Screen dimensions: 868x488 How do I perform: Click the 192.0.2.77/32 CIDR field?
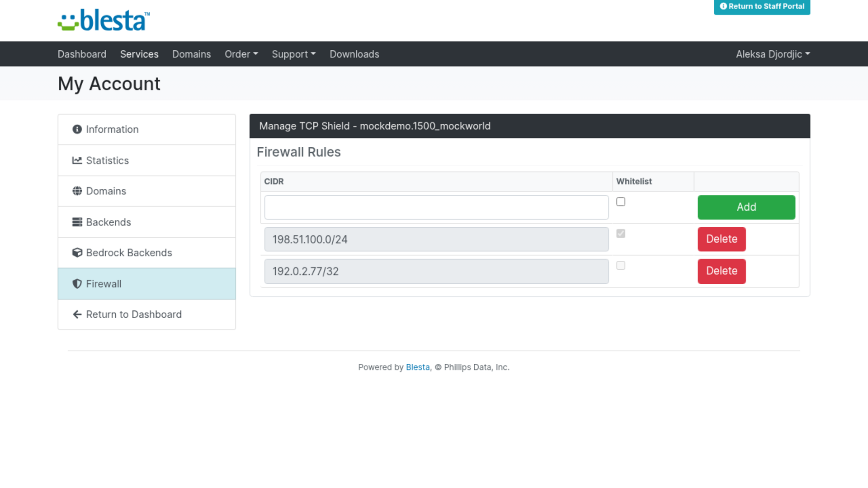[437, 272]
